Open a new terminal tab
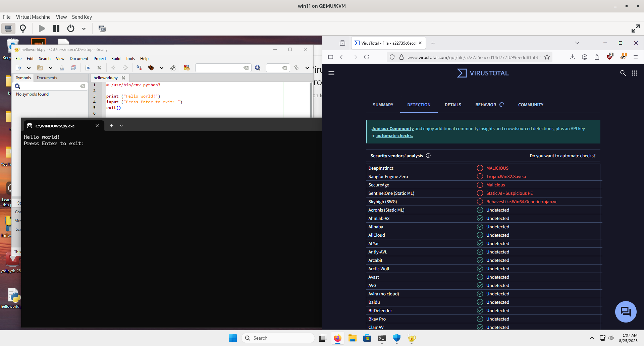This screenshot has width=644, height=346. (111, 126)
